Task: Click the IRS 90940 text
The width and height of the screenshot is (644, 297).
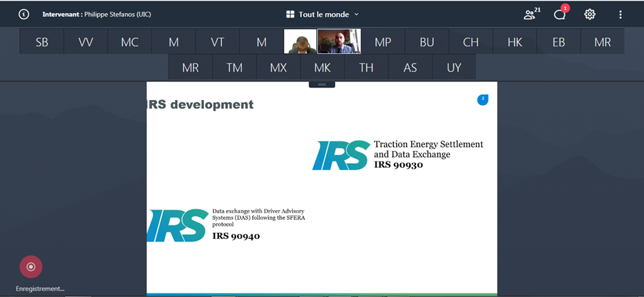Action: (x=236, y=236)
